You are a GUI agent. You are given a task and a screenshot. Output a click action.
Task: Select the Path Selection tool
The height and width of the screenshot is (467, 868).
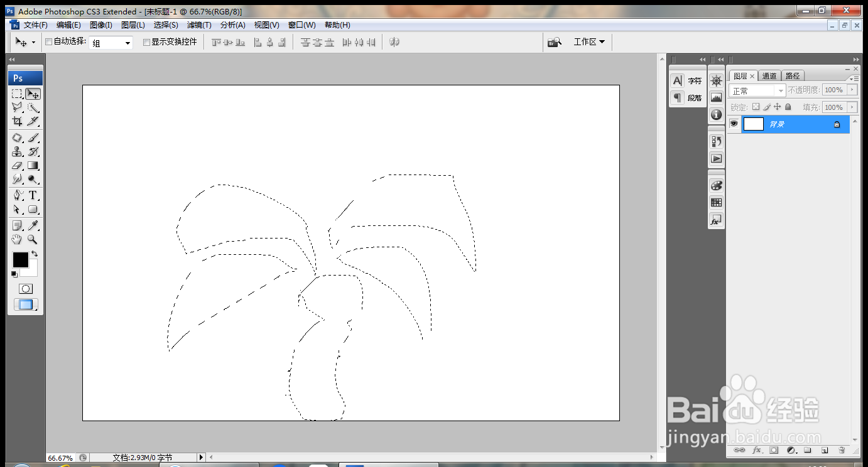[x=17, y=209]
